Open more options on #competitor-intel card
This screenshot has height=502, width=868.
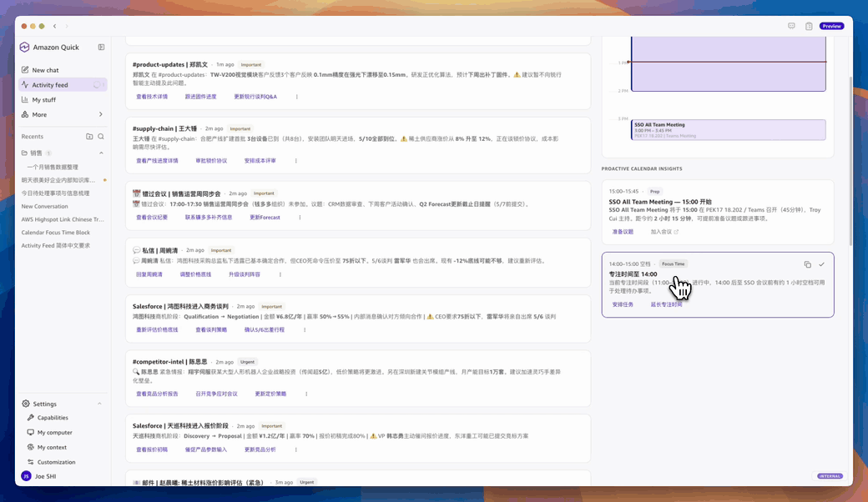306,394
